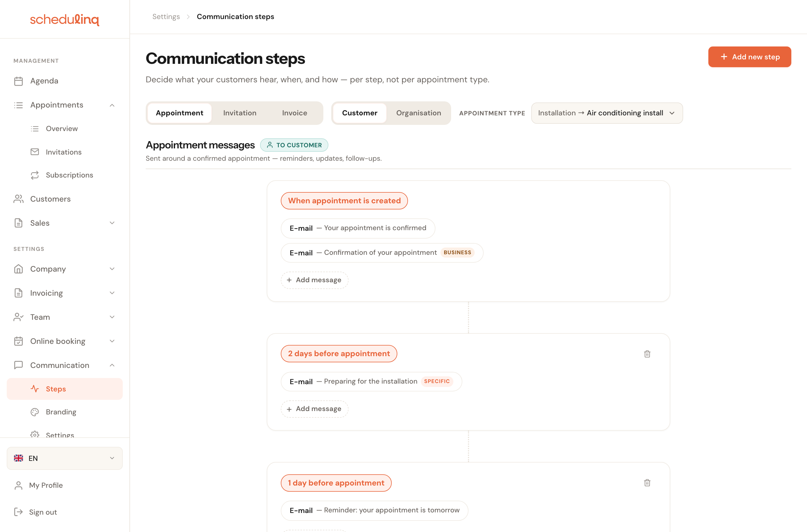Open the Appointment type dropdown
807x532 pixels.
(607, 113)
